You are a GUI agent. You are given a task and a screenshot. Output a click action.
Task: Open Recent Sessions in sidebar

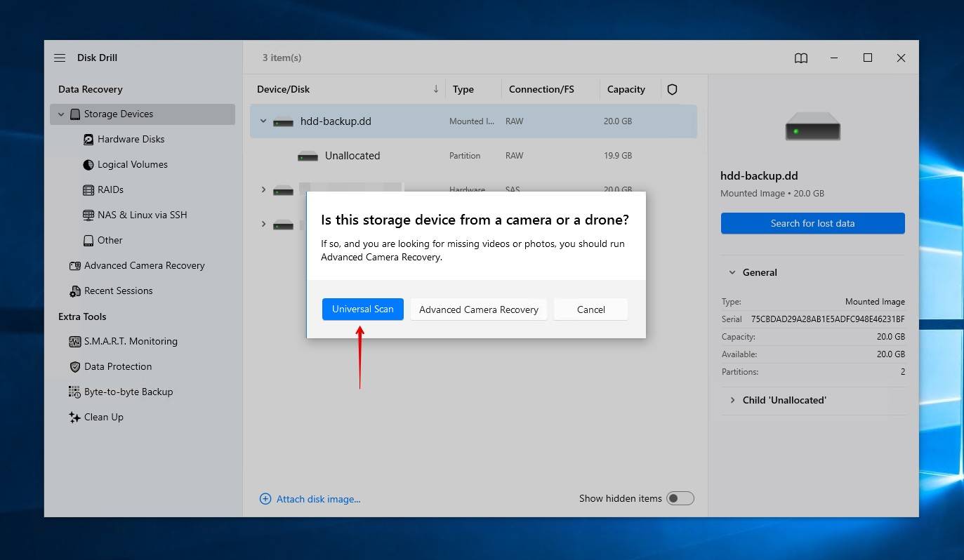[x=118, y=291]
